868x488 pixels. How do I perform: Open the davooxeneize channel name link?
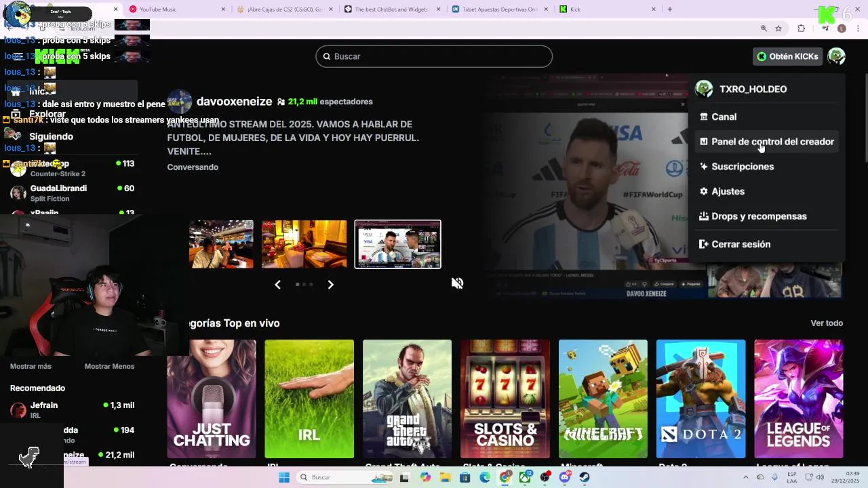(x=234, y=102)
